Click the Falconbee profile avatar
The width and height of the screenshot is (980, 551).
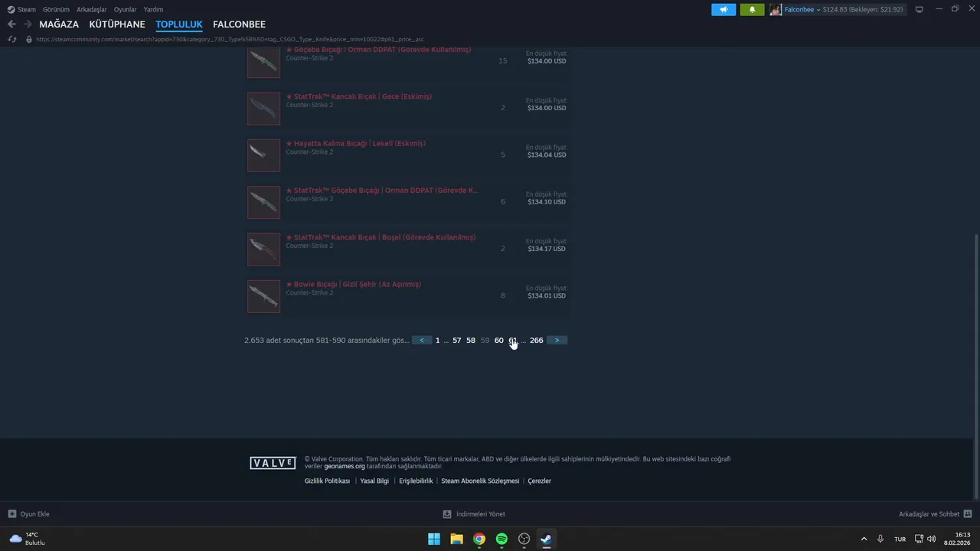tap(776, 10)
